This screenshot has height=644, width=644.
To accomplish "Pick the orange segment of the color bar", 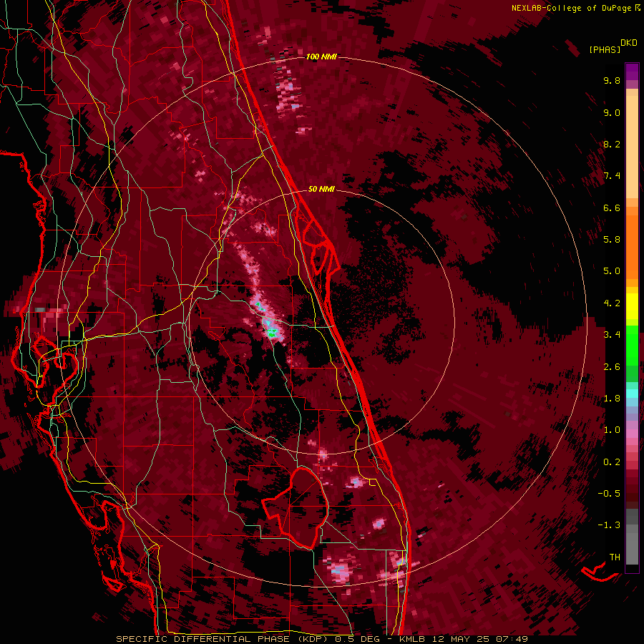I will (x=632, y=246).
